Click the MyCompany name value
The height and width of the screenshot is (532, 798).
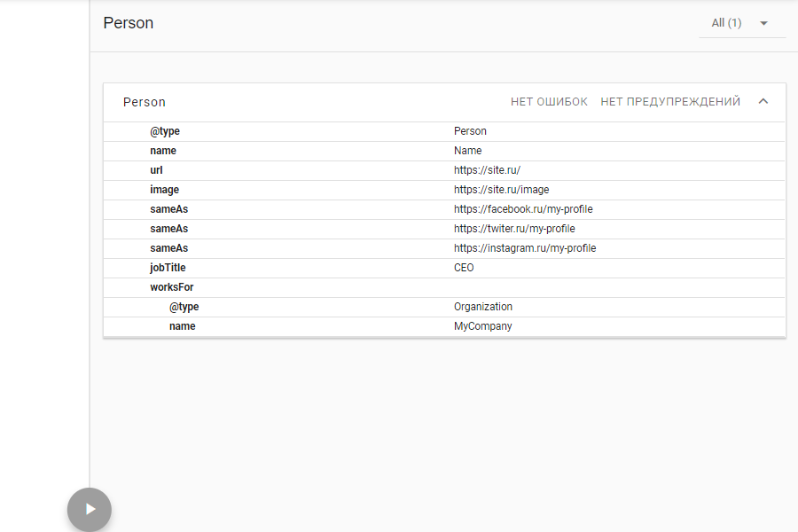(483, 326)
